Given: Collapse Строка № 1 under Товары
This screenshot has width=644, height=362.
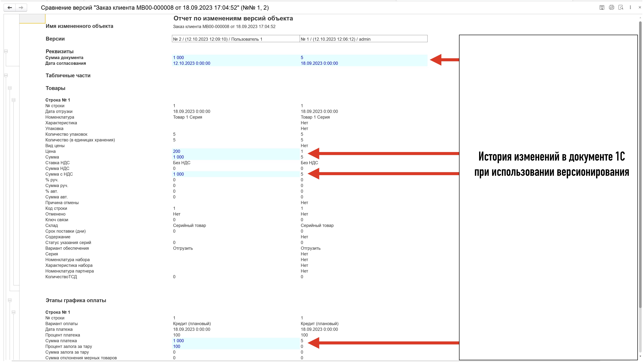Looking at the screenshot, I should [x=13, y=100].
